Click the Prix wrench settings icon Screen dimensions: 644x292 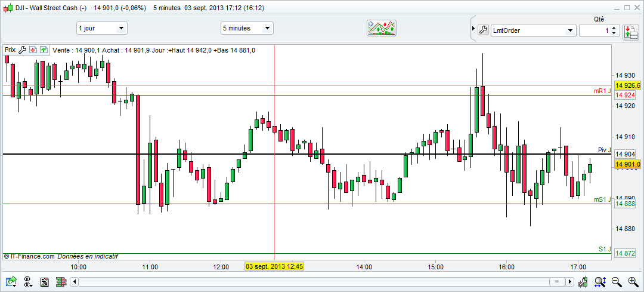pyautogui.click(x=23, y=50)
